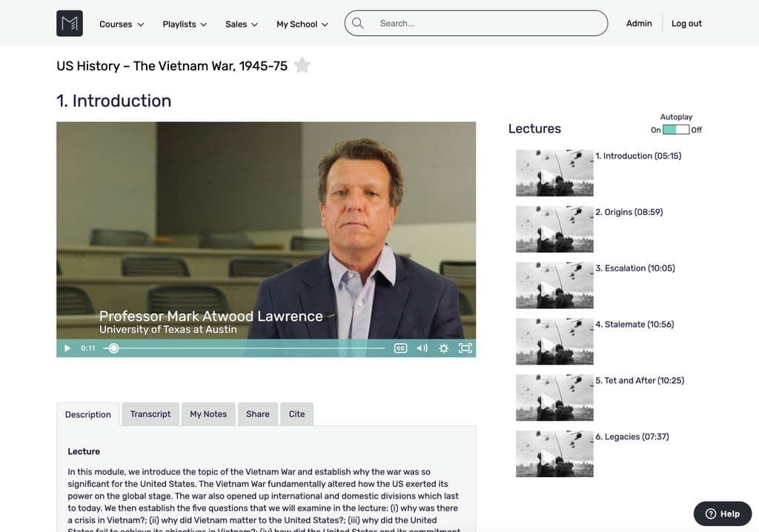Open the Sales dropdown menu
This screenshot has width=759, height=532.
tap(242, 24)
